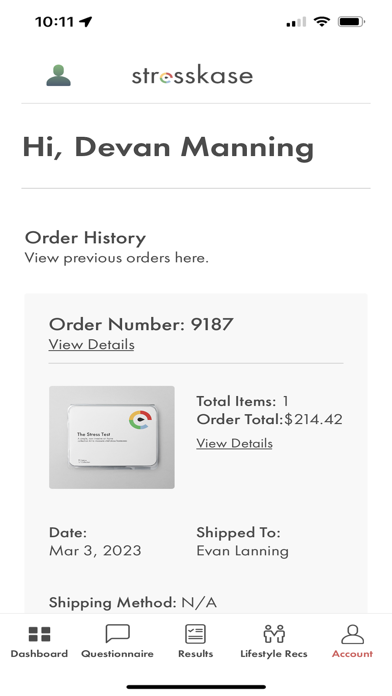Open the Dashboard grid icon
The width and height of the screenshot is (392, 696).
(40, 634)
